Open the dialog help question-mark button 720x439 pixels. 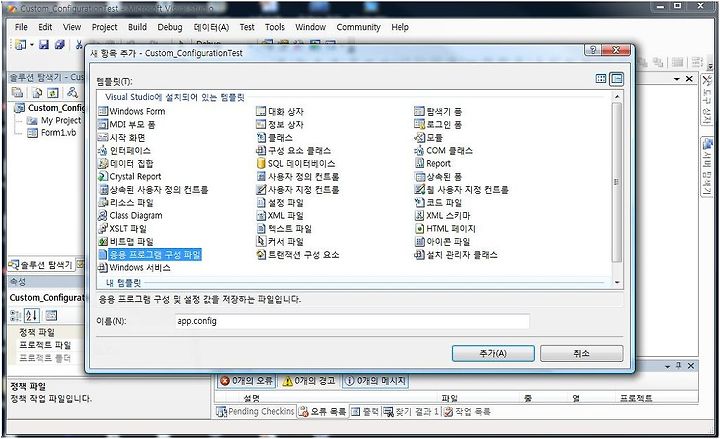(593, 50)
